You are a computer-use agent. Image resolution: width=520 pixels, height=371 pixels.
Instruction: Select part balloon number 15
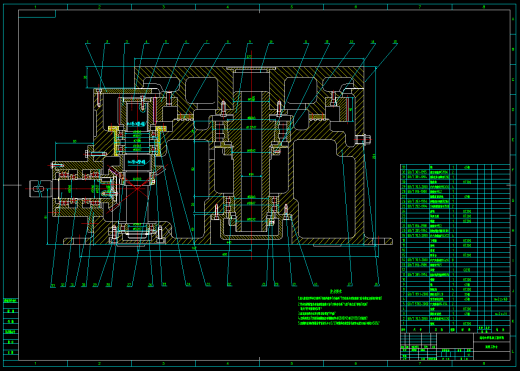[395, 42]
